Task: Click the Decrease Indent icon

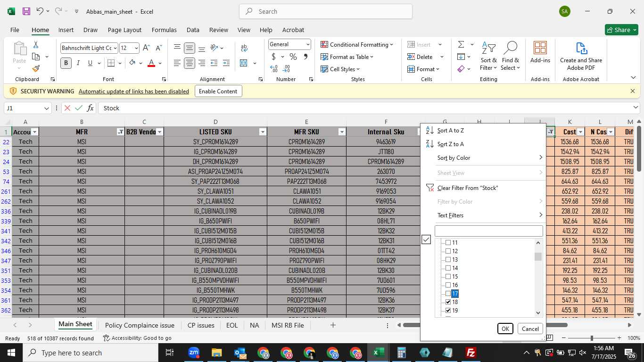Action: point(214,63)
